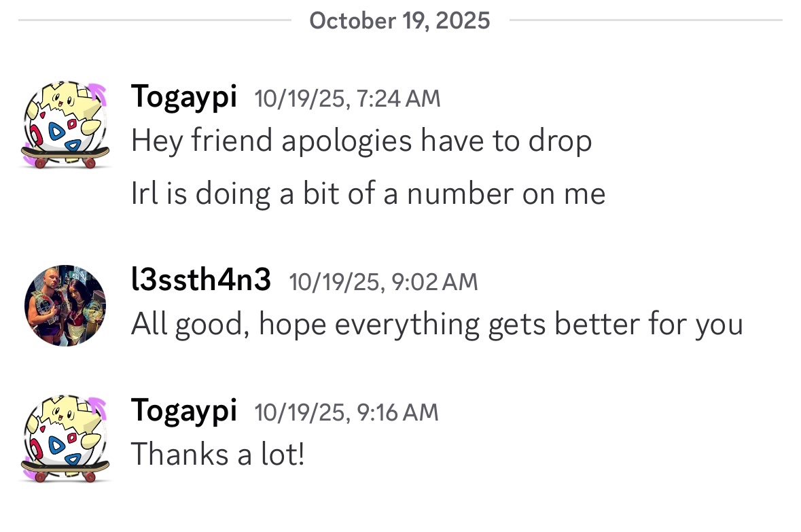Image resolution: width=801 pixels, height=532 pixels.
Task: Open the Togaypi username above "Hey friend"
Action: coord(184,96)
